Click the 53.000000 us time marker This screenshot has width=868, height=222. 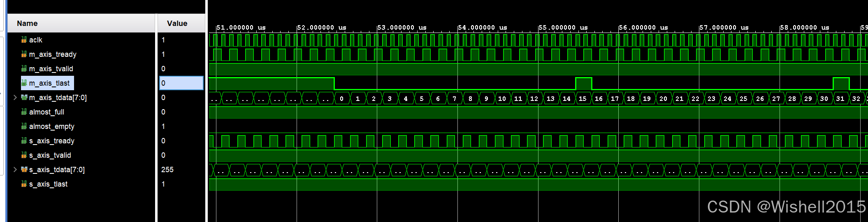[x=402, y=28]
